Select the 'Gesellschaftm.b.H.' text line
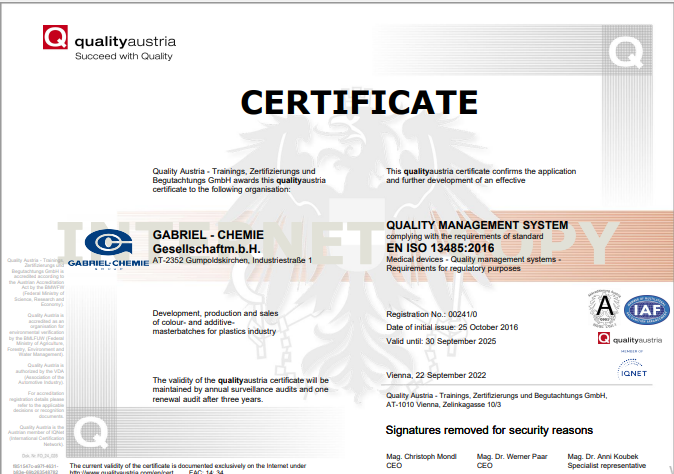The width and height of the screenshot is (674, 474). (206, 249)
